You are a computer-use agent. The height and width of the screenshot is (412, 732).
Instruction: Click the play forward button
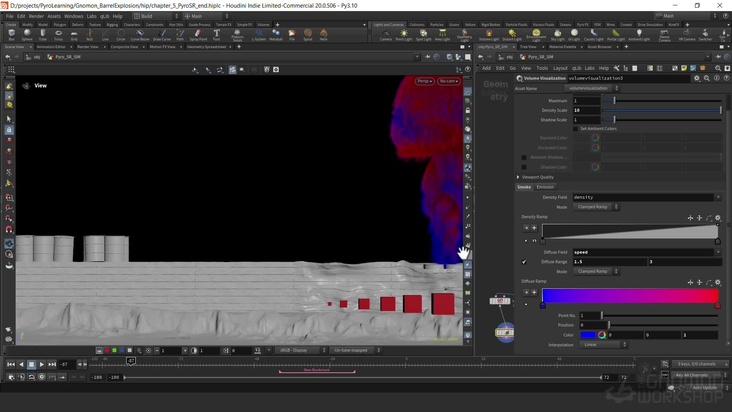pyautogui.click(x=42, y=364)
